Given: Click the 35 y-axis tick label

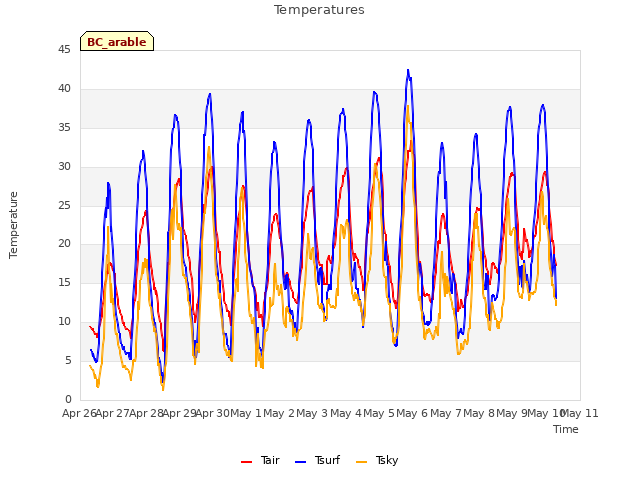Looking at the screenshot, I should point(64,127).
